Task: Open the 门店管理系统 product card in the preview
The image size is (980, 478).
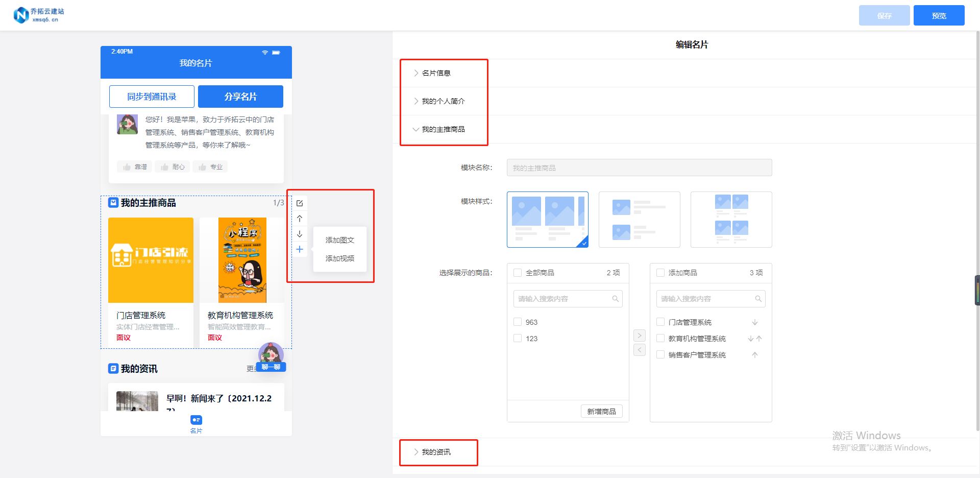Action: coord(151,282)
